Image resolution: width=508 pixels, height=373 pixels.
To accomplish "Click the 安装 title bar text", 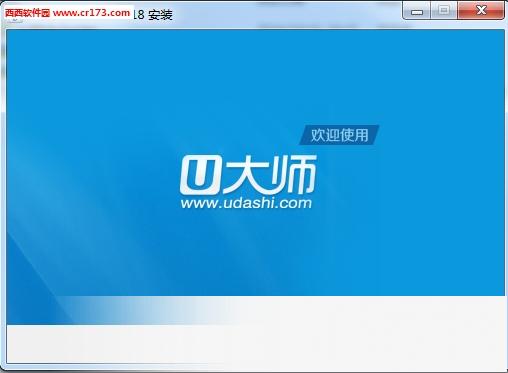I will click(x=160, y=15).
